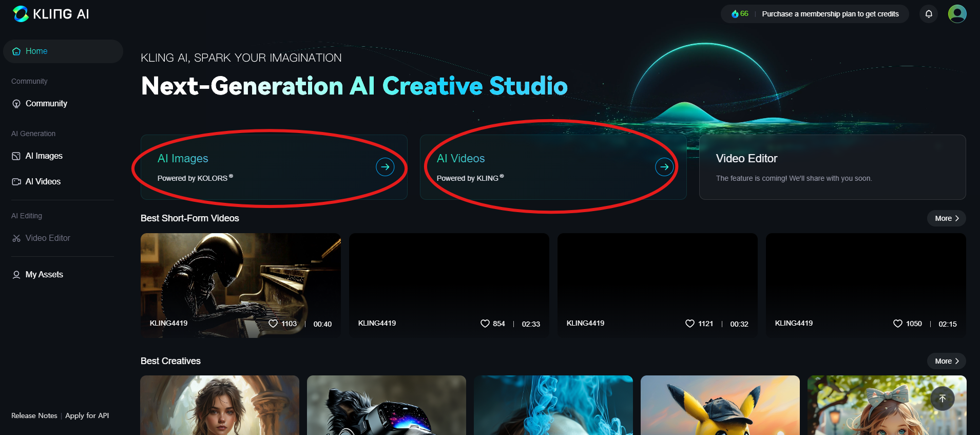The image size is (980, 435).
Task: Click the scroll-to-top arrow button
Action: point(943,399)
